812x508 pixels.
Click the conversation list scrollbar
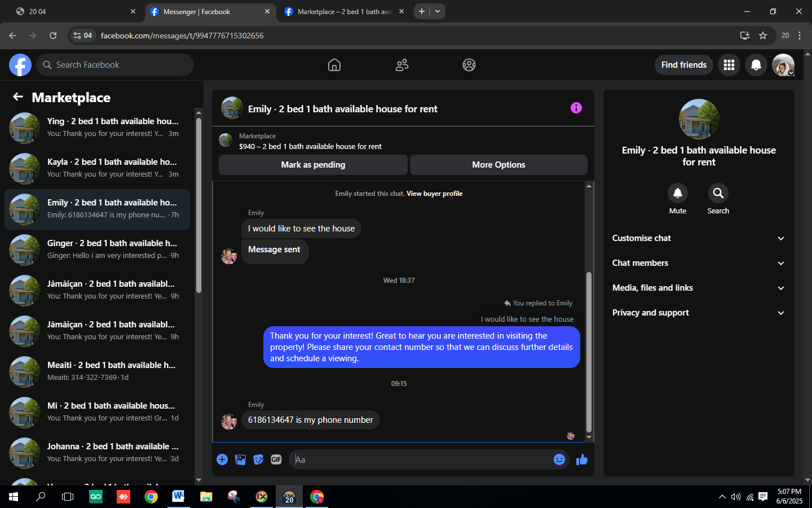198,205
